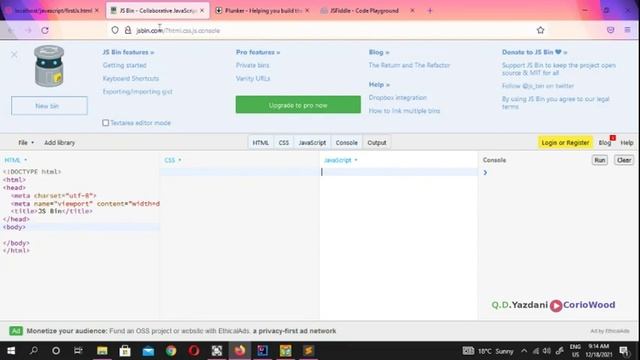Open Getting started link
This screenshot has width=640, height=360.
coord(124,65)
